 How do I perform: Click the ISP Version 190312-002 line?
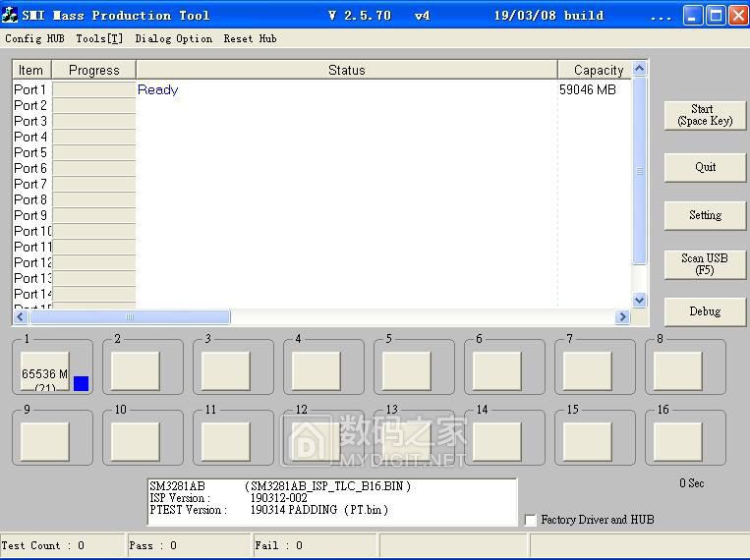click(229, 498)
